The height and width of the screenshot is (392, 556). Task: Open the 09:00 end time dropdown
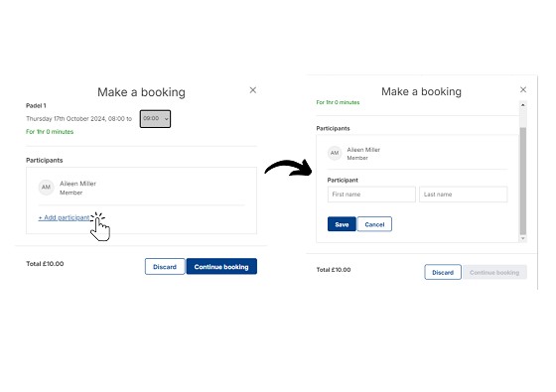coord(155,119)
